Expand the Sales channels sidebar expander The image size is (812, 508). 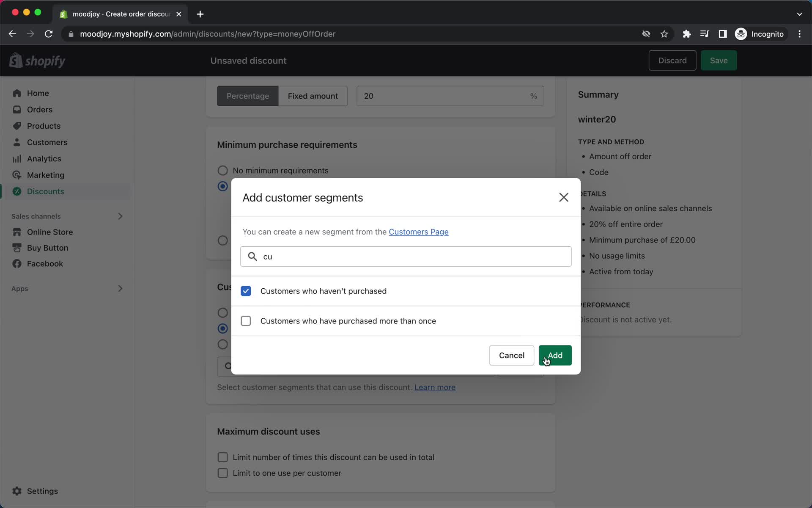120,215
